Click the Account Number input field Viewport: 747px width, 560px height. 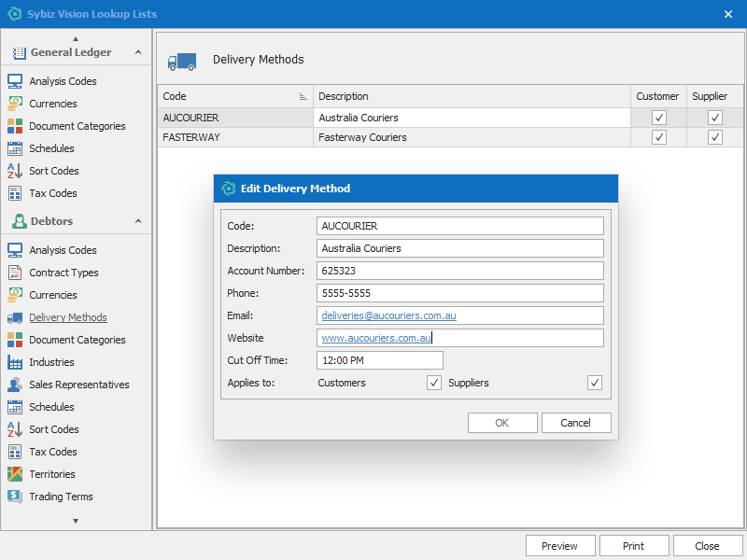tap(459, 271)
